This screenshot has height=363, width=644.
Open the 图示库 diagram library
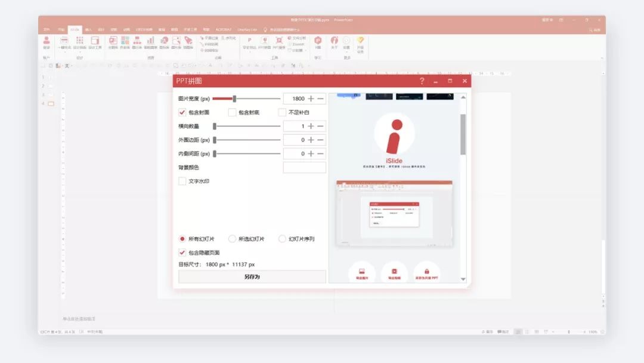(x=137, y=42)
